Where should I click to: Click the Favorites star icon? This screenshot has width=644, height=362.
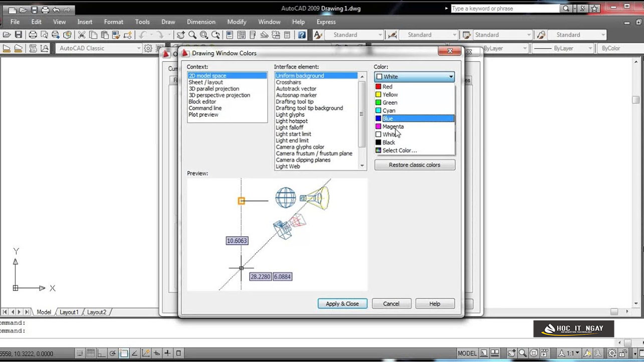(x=594, y=9)
